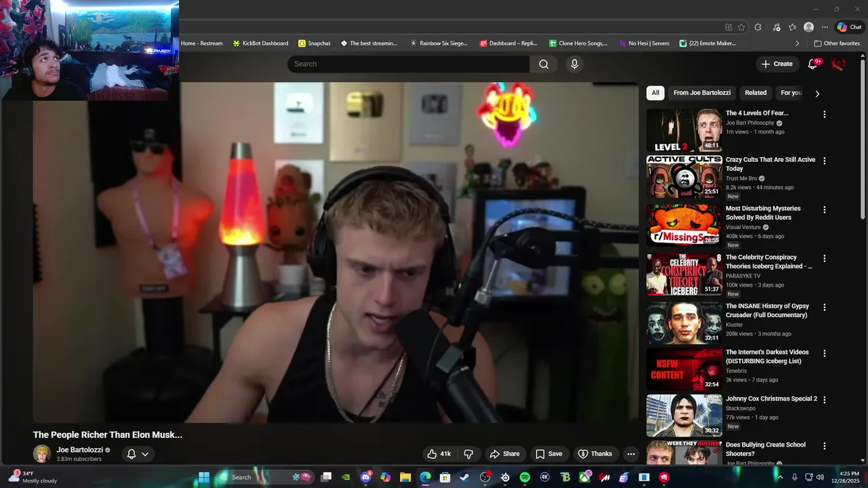Open the media control music note icon
The height and width of the screenshot is (488, 868).
776,27
